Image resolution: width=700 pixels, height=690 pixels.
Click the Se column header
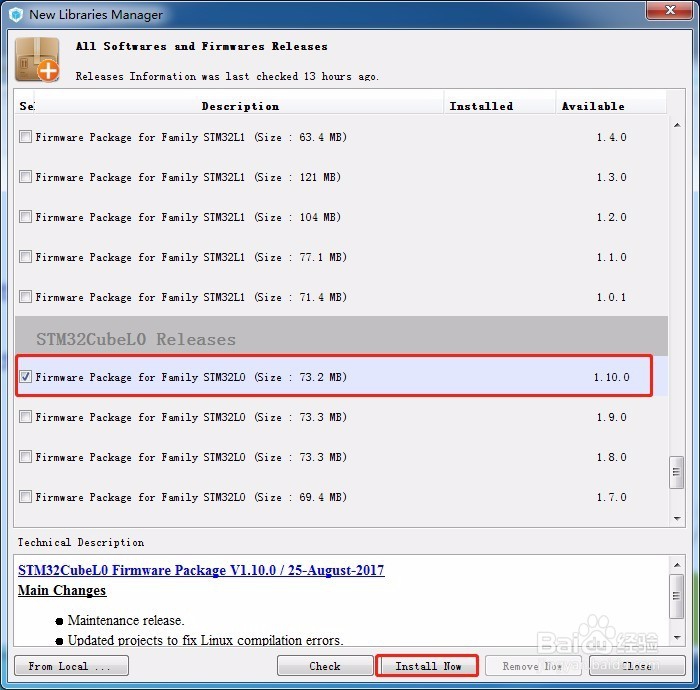click(26, 106)
